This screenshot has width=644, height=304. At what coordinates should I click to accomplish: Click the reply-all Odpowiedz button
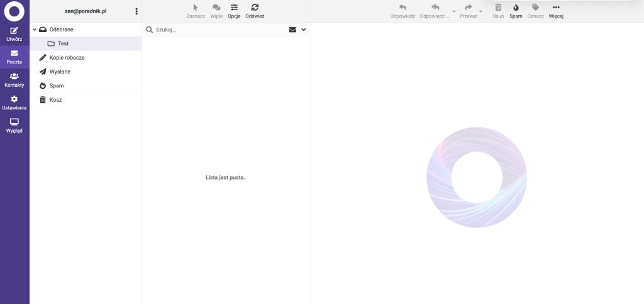point(435,11)
